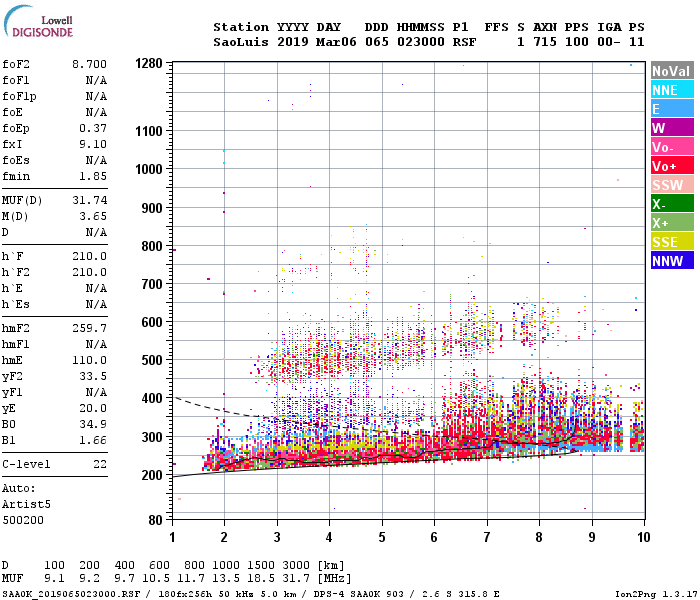Click the B0 value 34.9
The height and width of the screenshot is (600, 700).
(93, 424)
